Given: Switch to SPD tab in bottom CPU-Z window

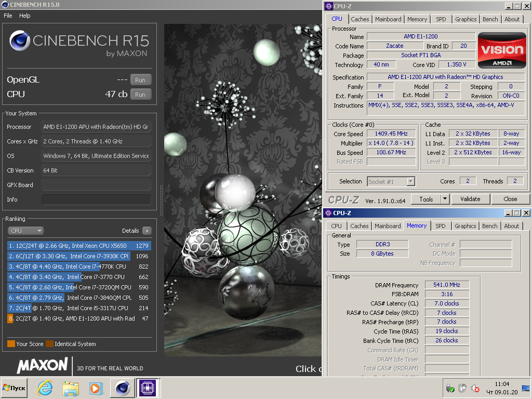Looking at the screenshot, I should click(x=441, y=226).
